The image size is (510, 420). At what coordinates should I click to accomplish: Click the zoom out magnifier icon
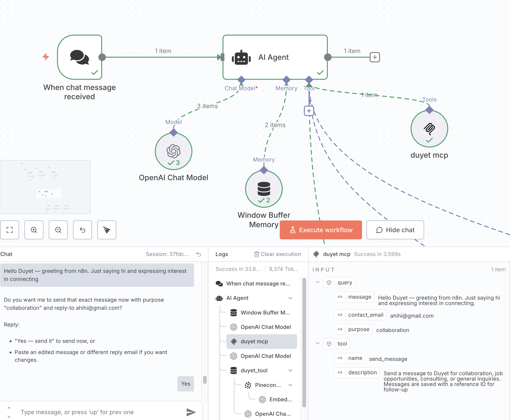58,230
